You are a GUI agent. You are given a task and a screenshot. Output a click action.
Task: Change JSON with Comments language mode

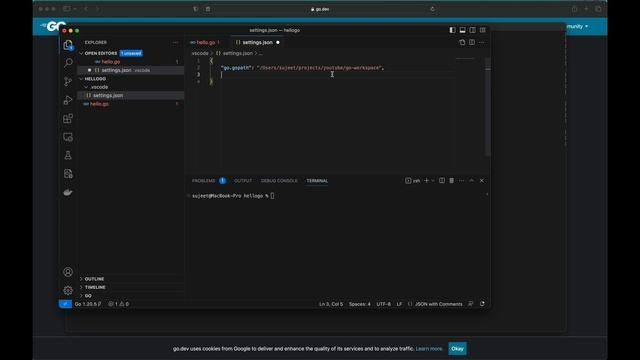[x=438, y=304]
